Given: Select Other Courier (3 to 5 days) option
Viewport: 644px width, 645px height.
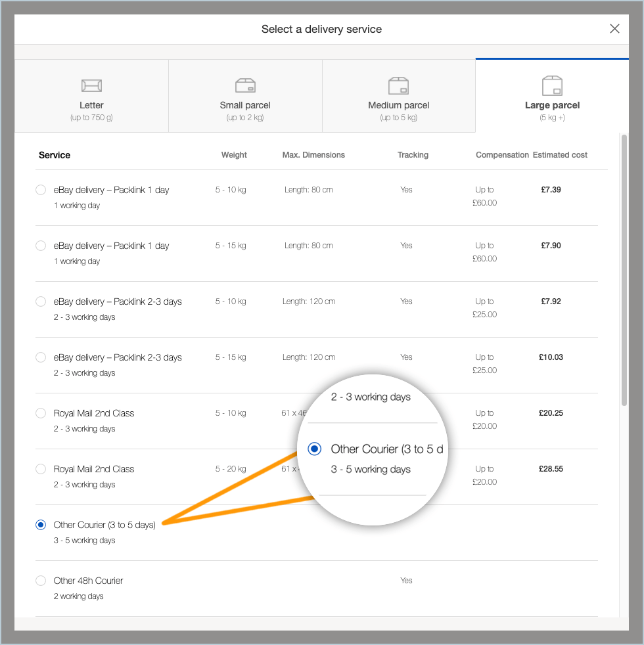Looking at the screenshot, I should pyautogui.click(x=41, y=525).
